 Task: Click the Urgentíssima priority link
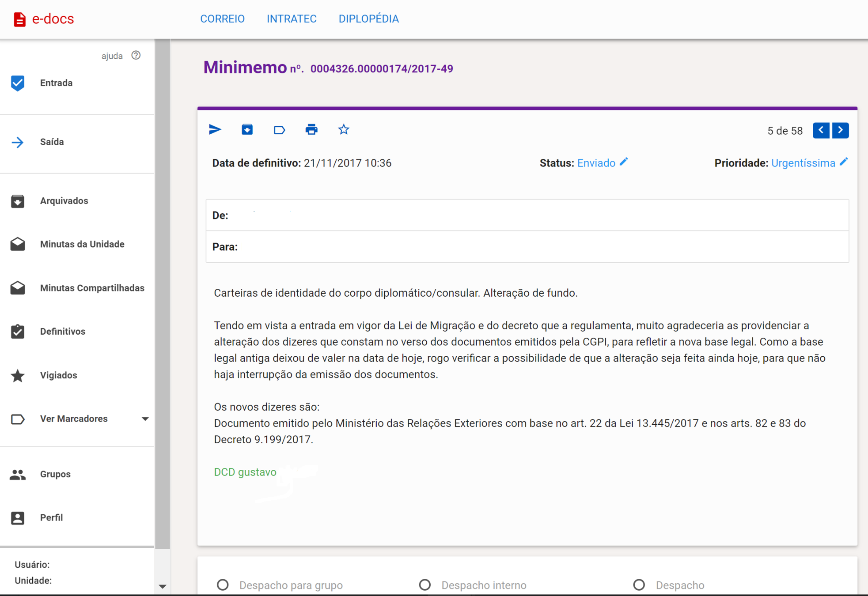(x=803, y=163)
